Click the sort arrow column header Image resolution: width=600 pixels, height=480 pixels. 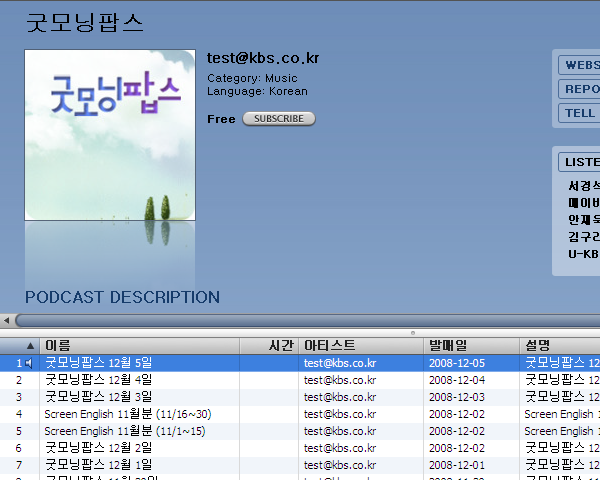[x=20, y=346]
